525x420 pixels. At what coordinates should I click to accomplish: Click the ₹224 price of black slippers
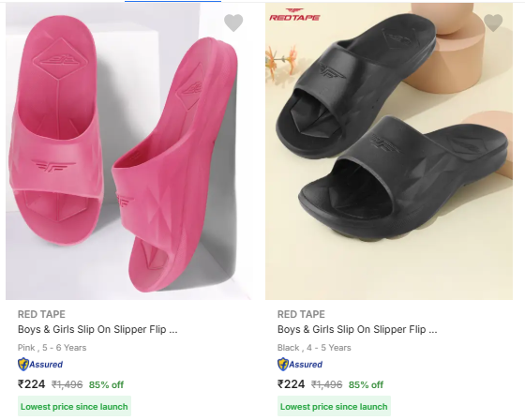click(291, 384)
